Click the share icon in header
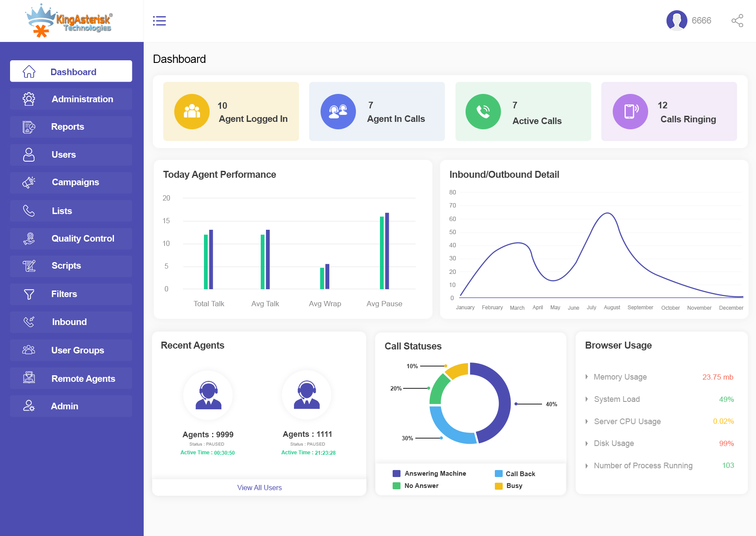 (x=737, y=21)
